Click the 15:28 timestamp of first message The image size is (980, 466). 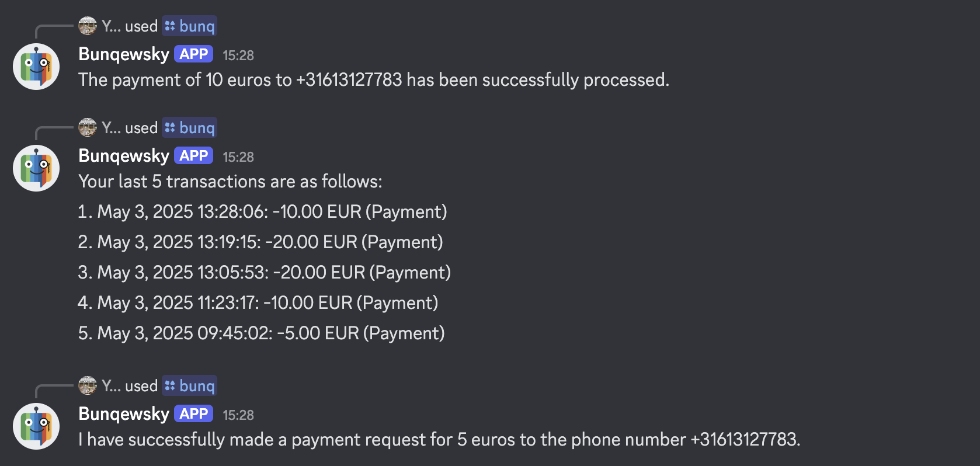tap(238, 55)
